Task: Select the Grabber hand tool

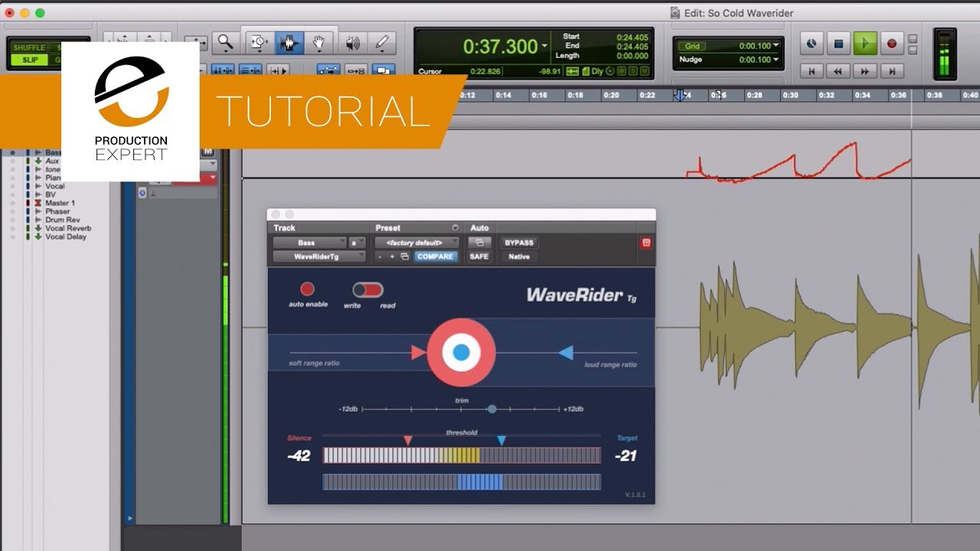Action: [x=318, y=42]
